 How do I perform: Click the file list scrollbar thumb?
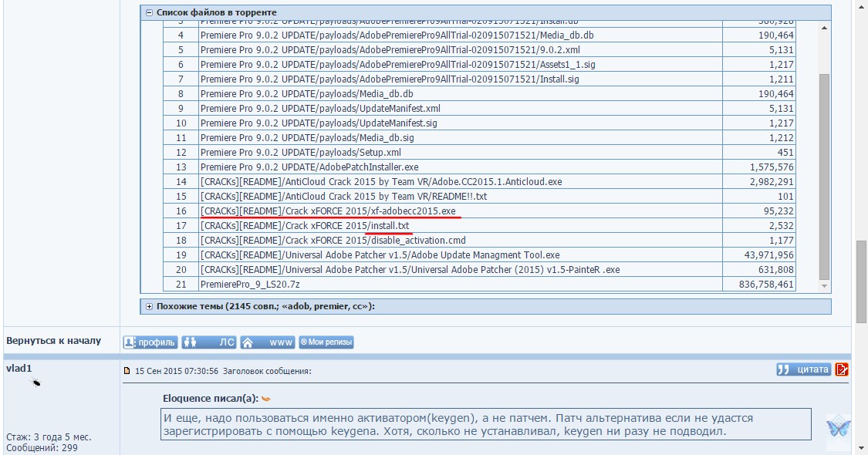tap(824, 177)
